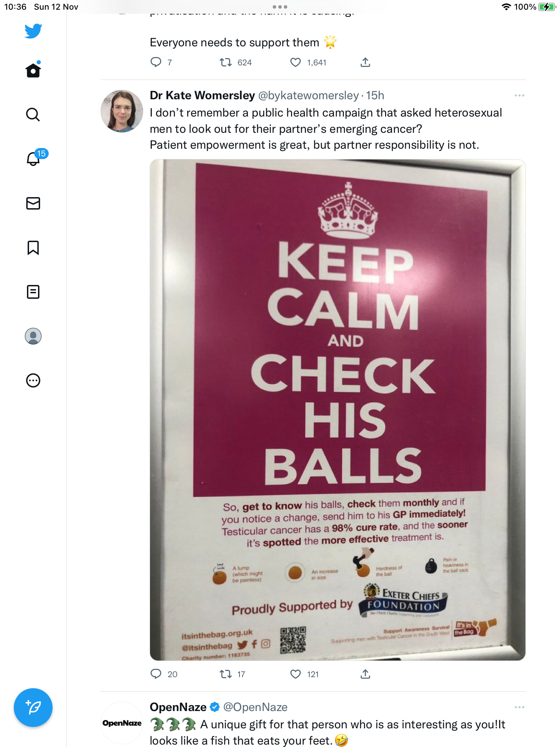Open the Twitter bird logo

pyautogui.click(x=33, y=31)
